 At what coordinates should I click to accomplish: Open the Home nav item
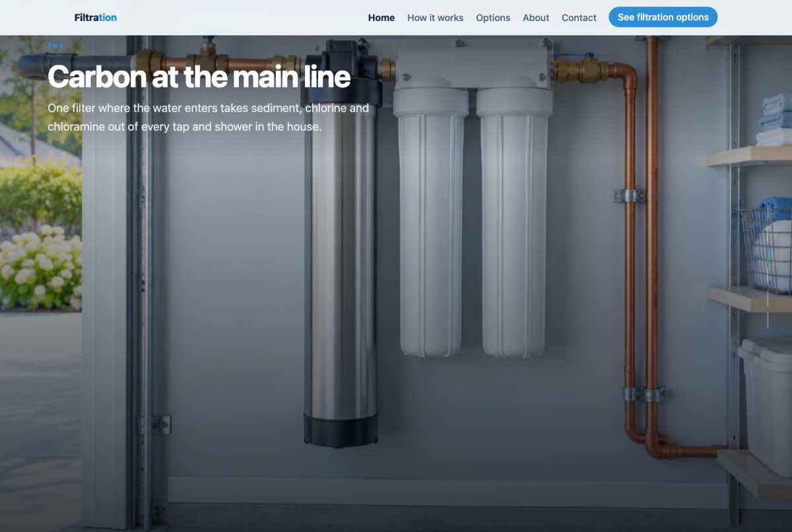pyautogui.click(x=381, y=18)
